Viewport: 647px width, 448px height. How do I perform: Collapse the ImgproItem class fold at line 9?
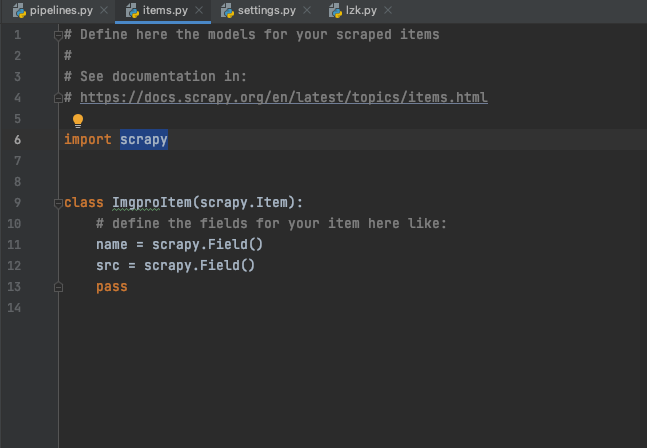58,203
